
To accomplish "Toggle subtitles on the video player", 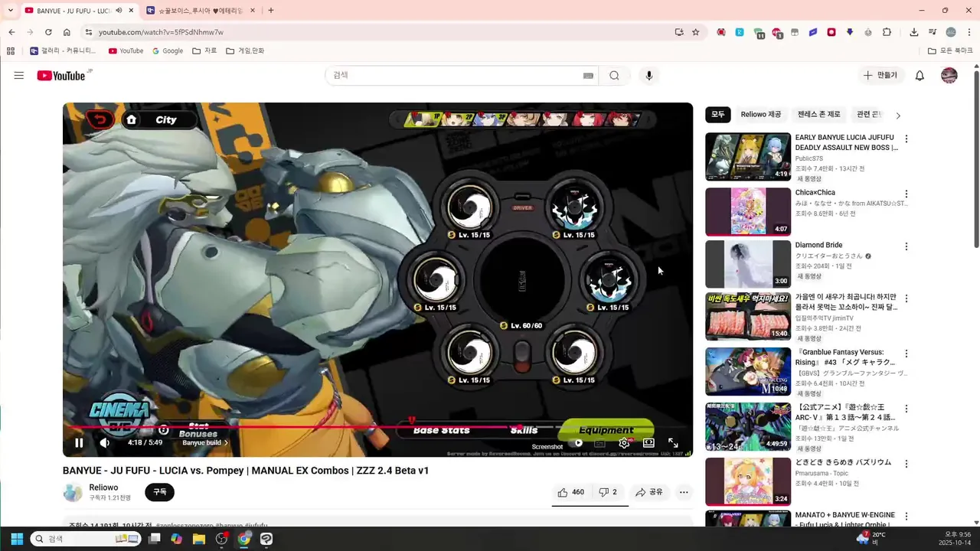I will tap(599, 442).
